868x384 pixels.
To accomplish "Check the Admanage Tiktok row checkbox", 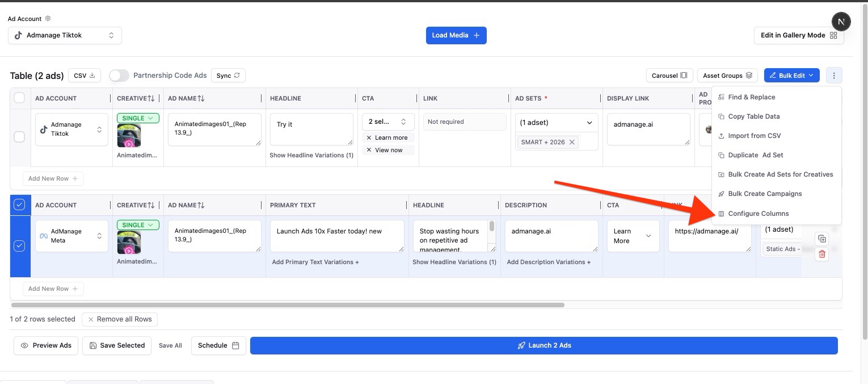I will [19, 137].
